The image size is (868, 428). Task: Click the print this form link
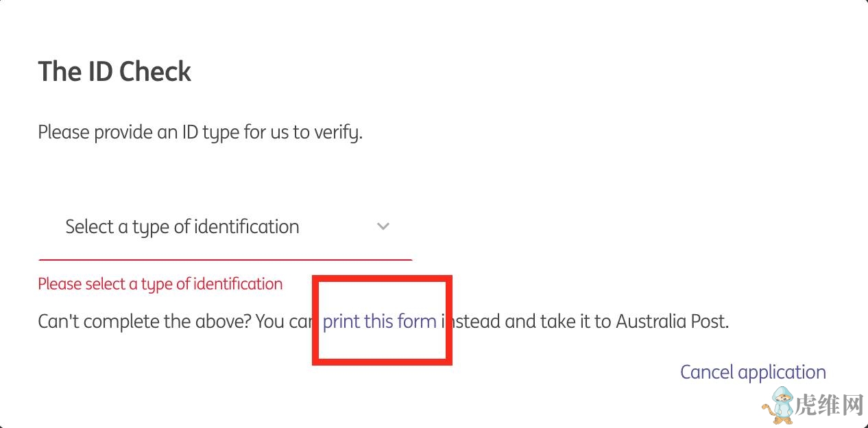pos(379,321)
